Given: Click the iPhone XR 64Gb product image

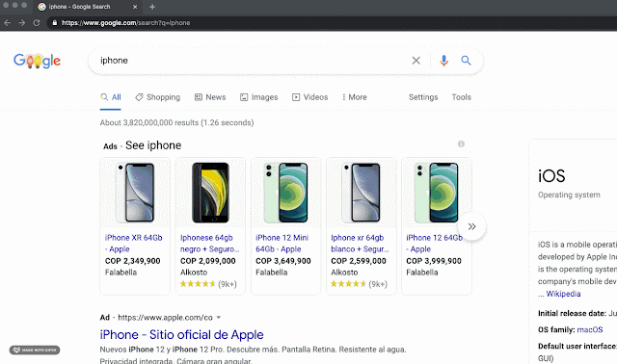Looking at the screenshot, I should tap(135, 193).
